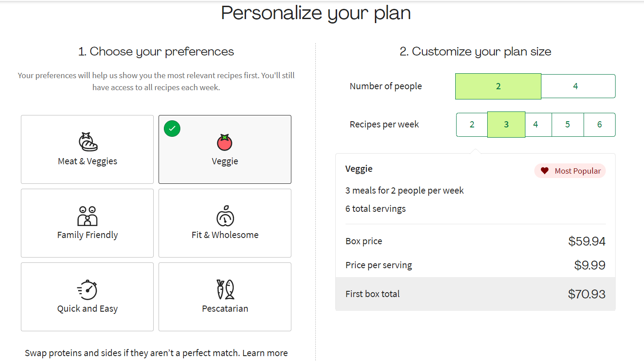
Task: Select 2 for number of people
Action: [x=498, y=86]
